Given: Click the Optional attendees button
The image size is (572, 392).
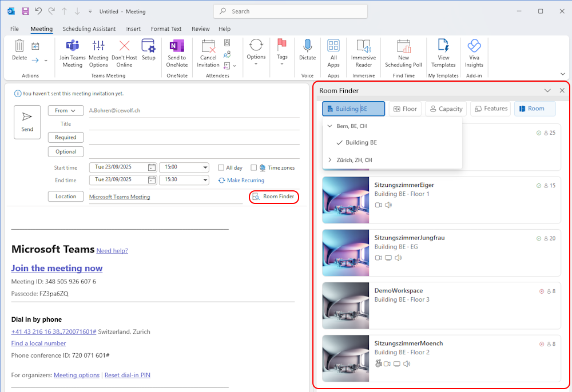Looking at the screenshot, I should point(66,151).
